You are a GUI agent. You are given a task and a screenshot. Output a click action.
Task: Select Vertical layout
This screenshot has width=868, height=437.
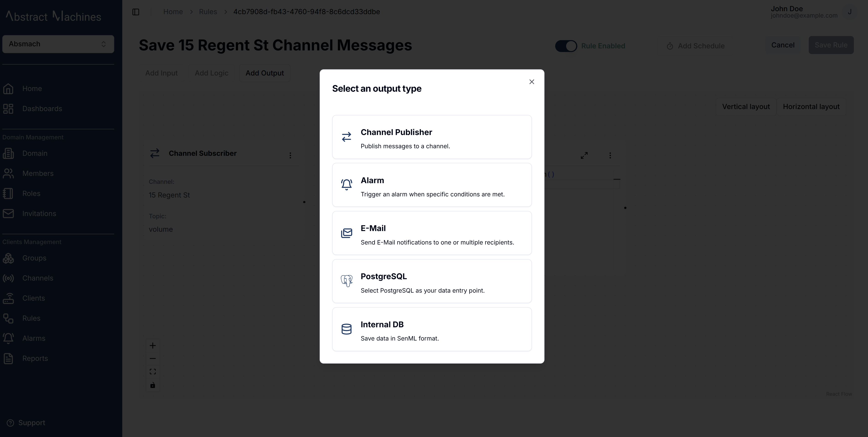[746, 107]
